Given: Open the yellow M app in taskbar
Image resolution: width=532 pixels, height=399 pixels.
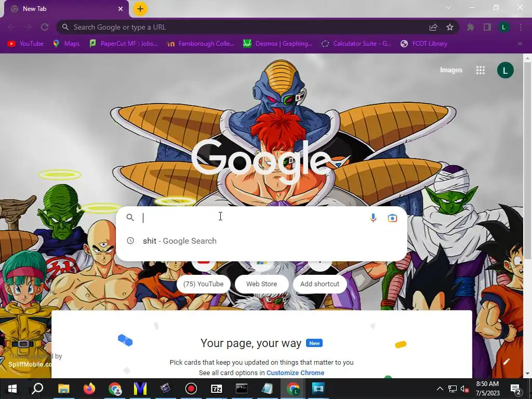Looking at the screenshot, I should [x=140, y=389].
